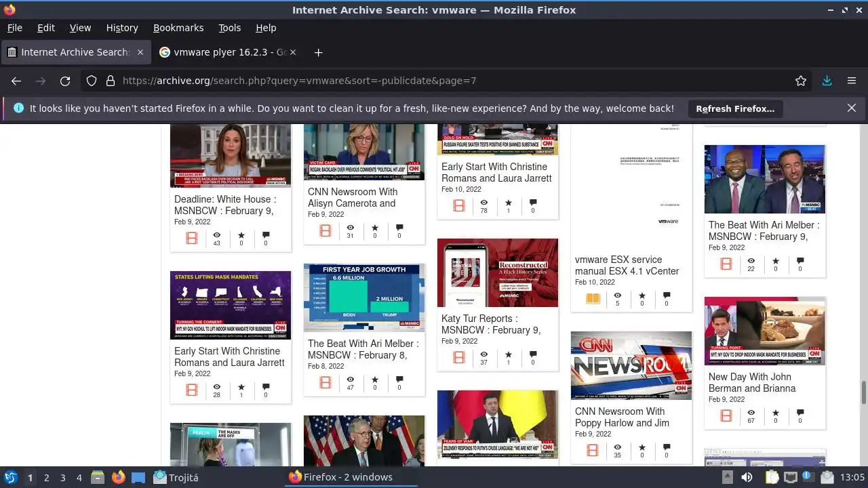Screen dimensions: 868x488
Task: Reload the current archive.org page
Action: [x=65, y=81]
